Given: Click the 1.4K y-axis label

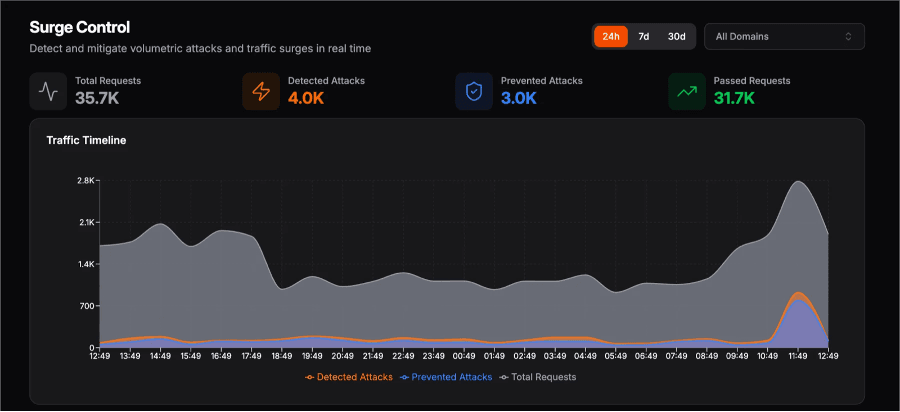Looking at the screenshot, I should (x=86, y=264).
